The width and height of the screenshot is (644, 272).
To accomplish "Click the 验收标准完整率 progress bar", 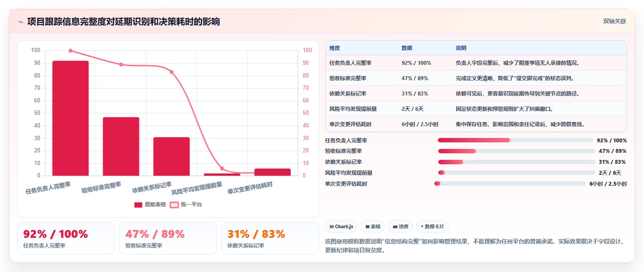I will click(x=516, y=151).
